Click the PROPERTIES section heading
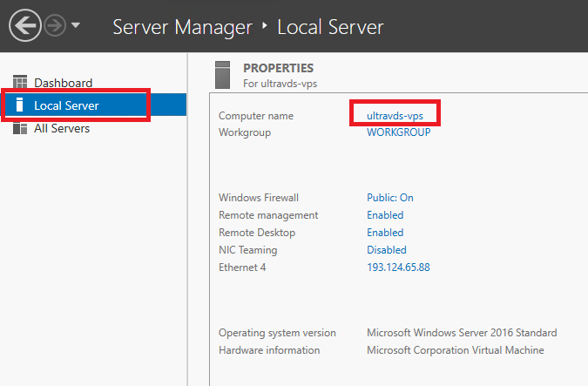Viewport: 588px width, 386px height. tap(278, 68)
